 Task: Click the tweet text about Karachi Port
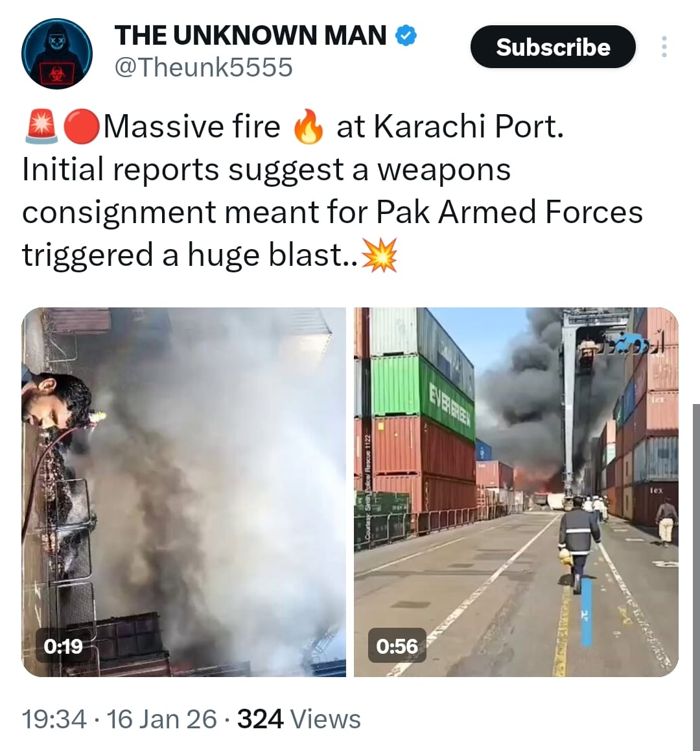332,191
